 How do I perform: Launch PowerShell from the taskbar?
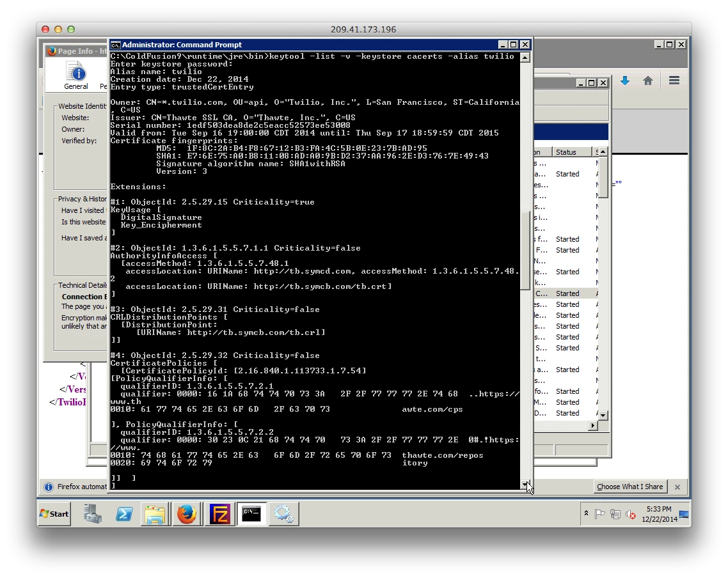pyautogui.click(x=124, y=514)
